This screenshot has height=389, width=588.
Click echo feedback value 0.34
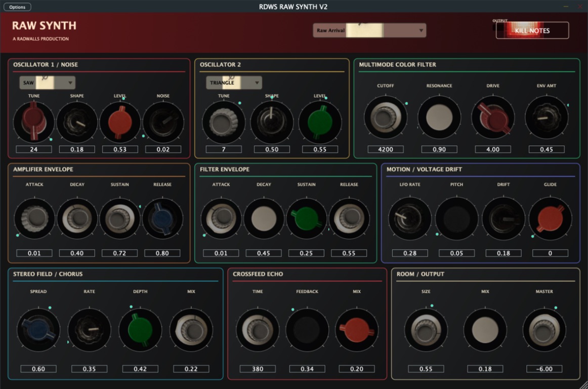[x=307, y=369]
